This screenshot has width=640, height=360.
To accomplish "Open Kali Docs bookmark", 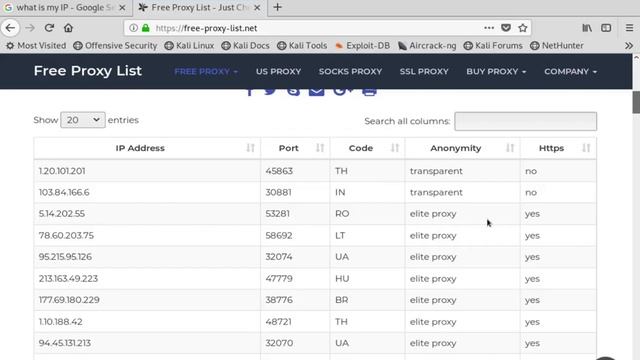I will 245,46.
